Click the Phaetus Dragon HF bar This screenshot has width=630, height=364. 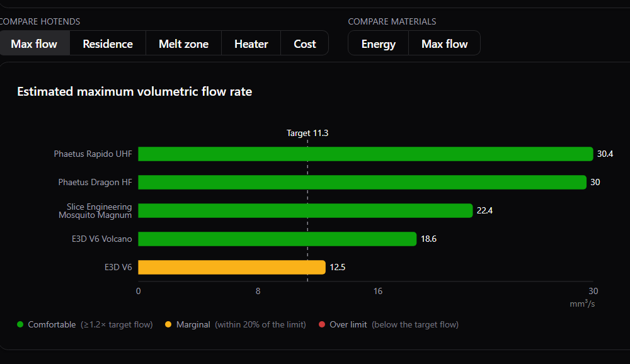click(362, 183)
